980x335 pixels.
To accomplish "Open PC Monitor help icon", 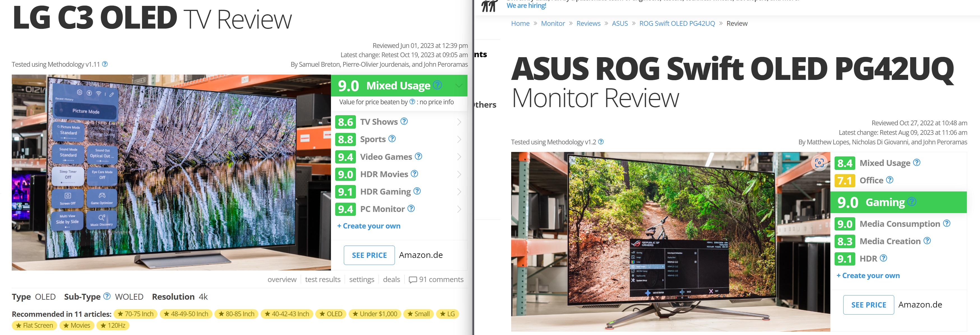I will (x=411, y=208).
